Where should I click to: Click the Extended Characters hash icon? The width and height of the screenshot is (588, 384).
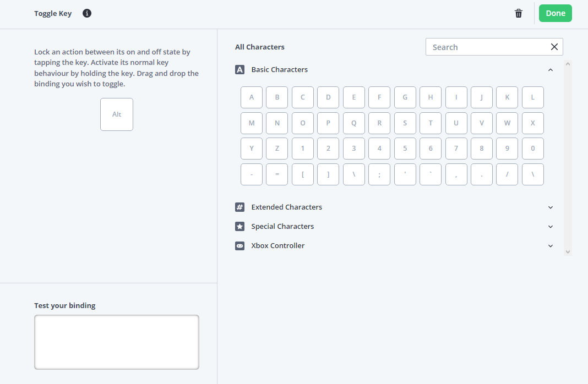click(x=239, y=207)
